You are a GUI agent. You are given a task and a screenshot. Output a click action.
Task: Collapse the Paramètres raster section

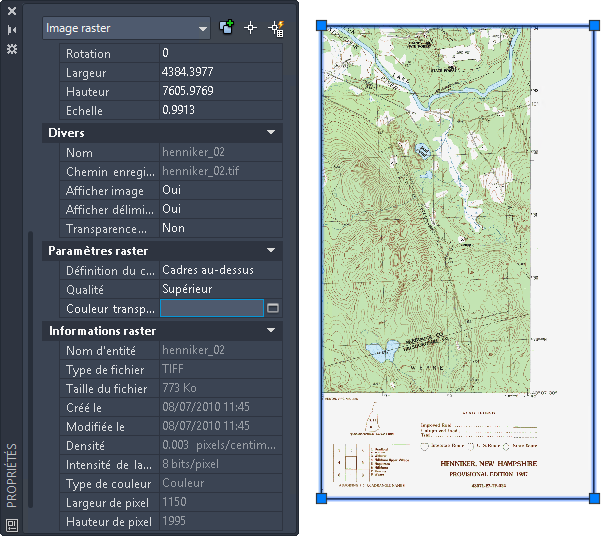(x=271, y=250)
